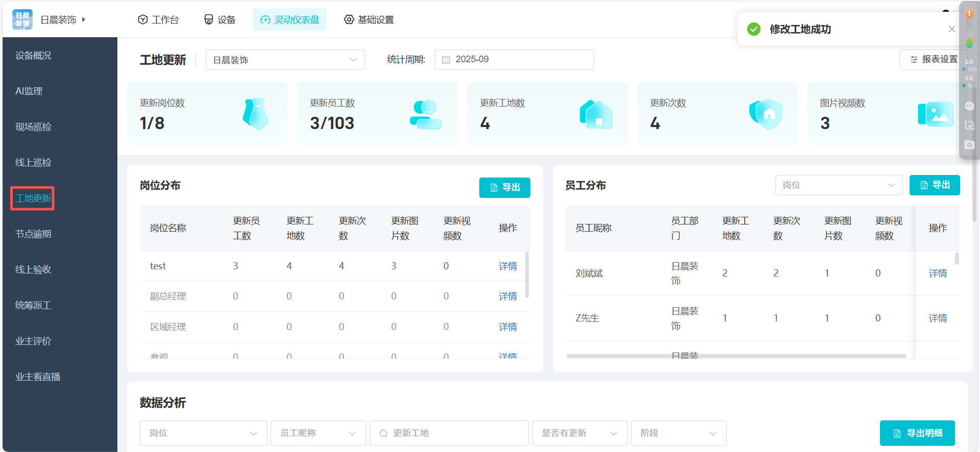The height and width of the screenshot is (452, 980).
Task: Click the 统计周期 date field 2025-09
Action: 514,60
